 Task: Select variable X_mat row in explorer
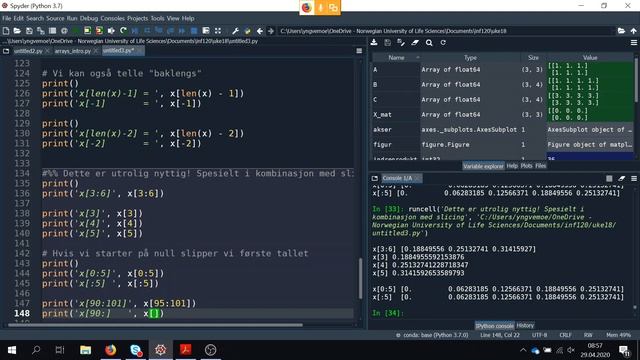(502, 114)
